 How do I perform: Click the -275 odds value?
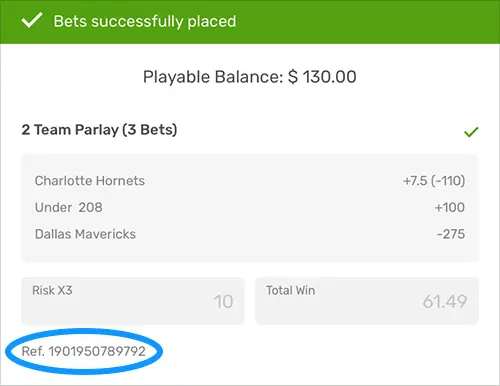click(x=451, y=234)
